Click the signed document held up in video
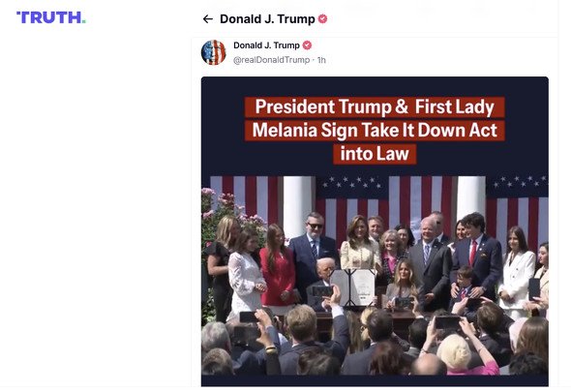This screenshot has height=392, width=571. coord(352,287)
